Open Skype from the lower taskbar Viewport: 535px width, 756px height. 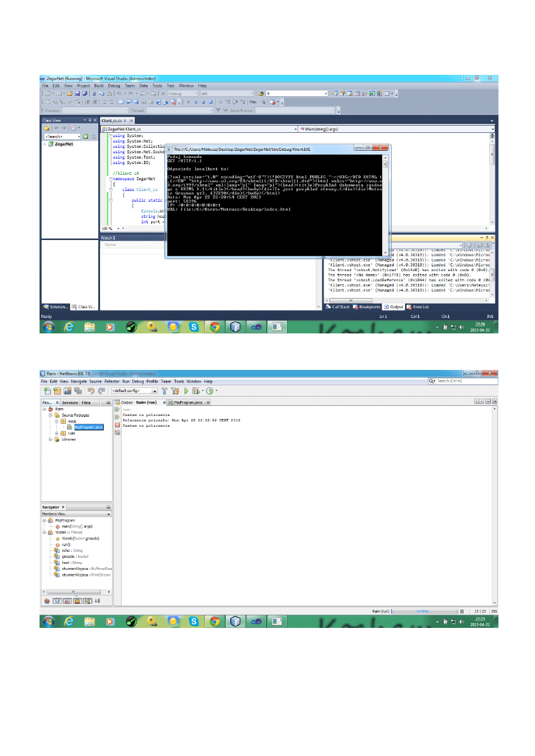click(x=194, y=621)
